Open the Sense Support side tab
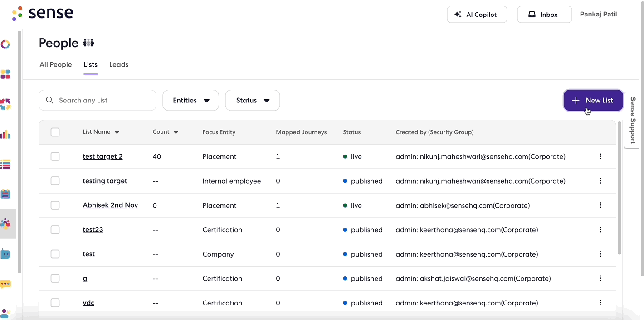The height and width of the screenshot is (320, 644). click(x=633, y=120)
